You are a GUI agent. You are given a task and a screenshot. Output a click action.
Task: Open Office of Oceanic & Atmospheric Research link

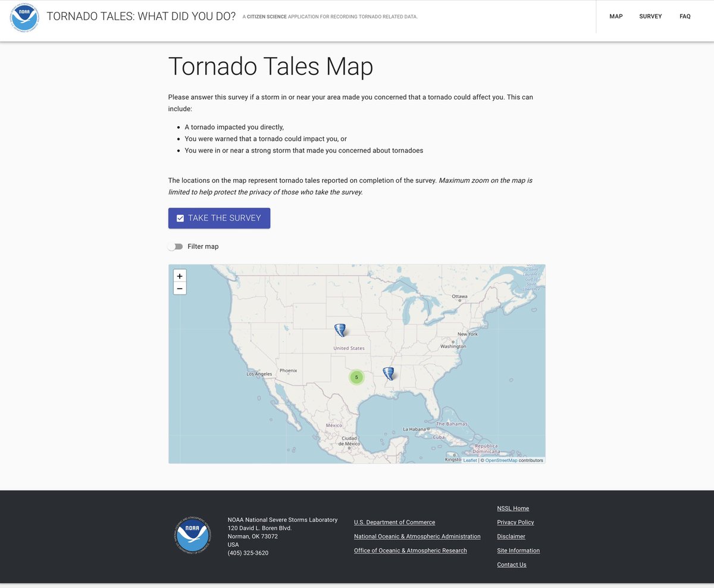point(411,551)
